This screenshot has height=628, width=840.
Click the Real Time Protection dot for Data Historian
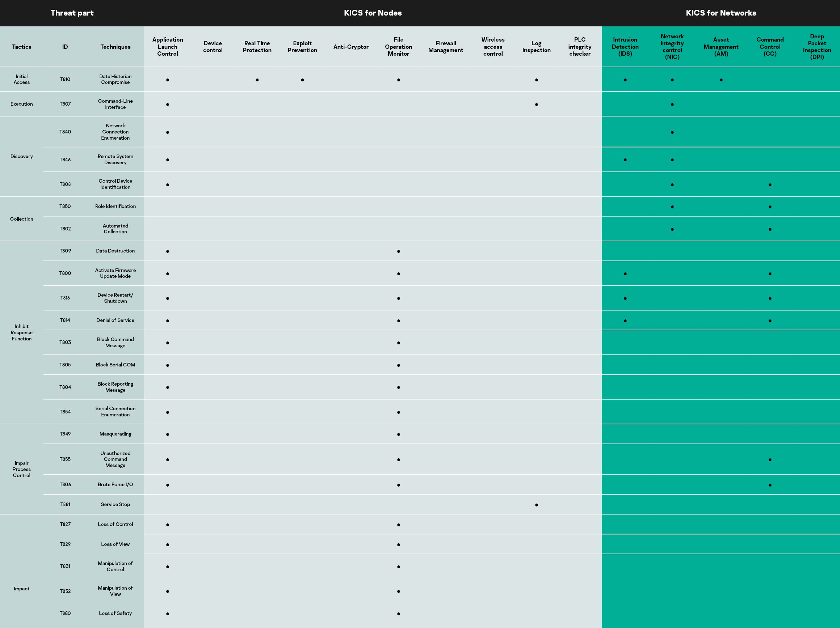pos(257,80)
